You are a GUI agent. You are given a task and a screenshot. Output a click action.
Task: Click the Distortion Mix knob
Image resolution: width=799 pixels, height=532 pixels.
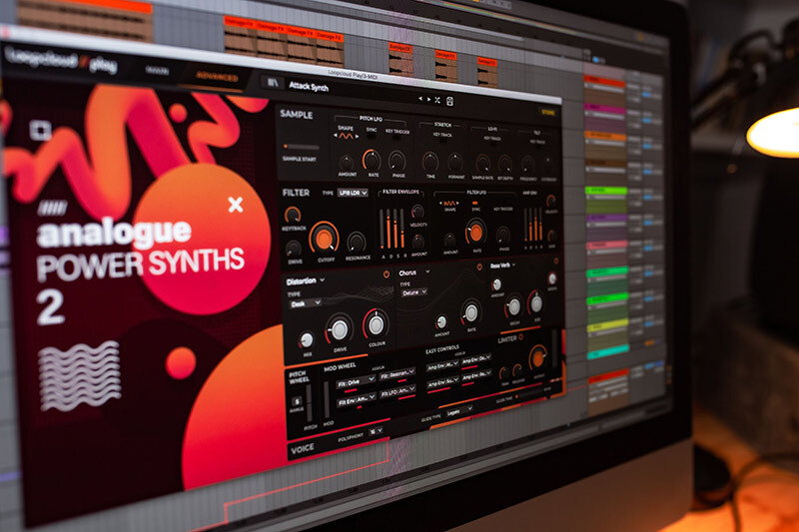307,340
